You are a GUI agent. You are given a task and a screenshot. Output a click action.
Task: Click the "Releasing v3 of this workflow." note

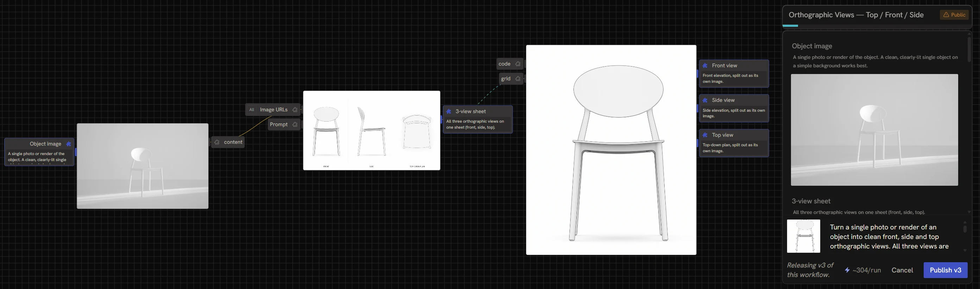[x=810, y=270]
